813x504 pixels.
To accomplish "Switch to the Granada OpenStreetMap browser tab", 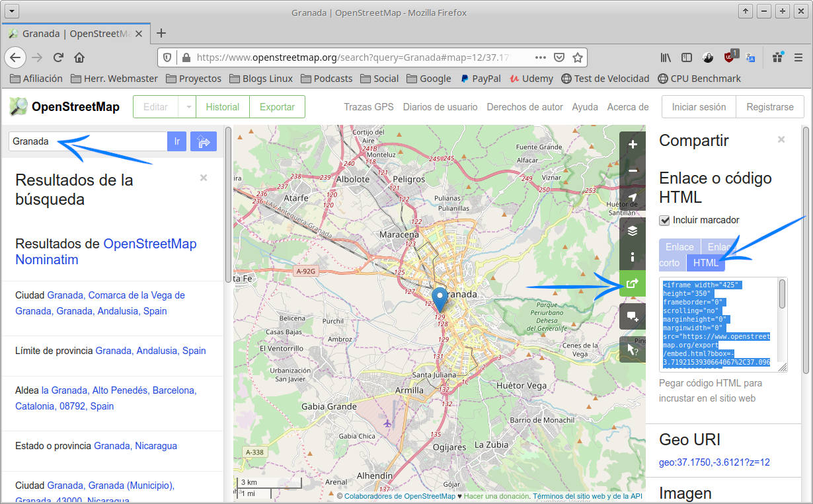I will (76, 33).
